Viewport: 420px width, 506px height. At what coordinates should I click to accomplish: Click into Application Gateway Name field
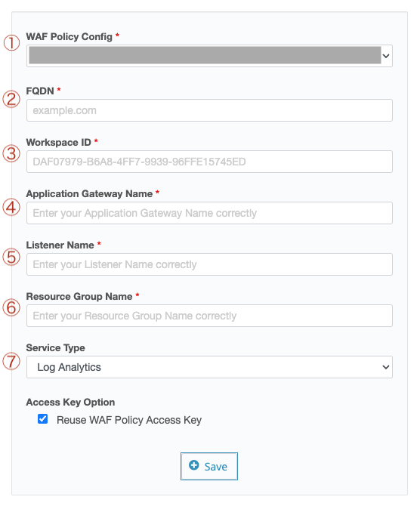[209, 213]
